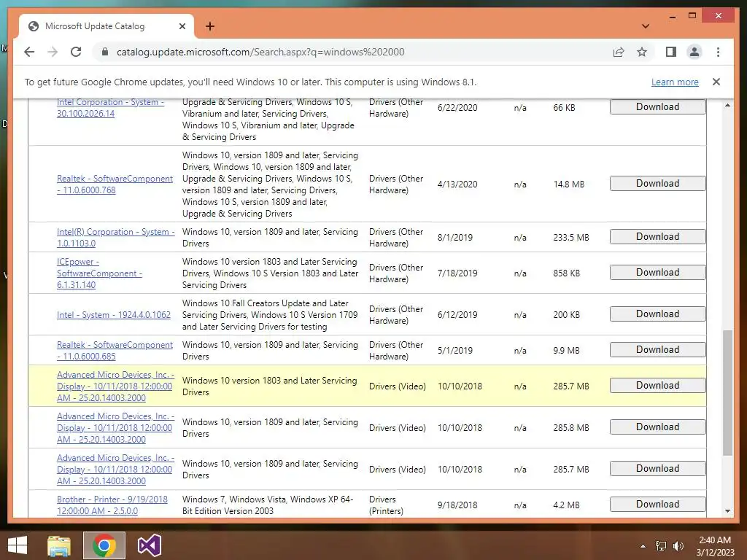
Task: Show hidden tray icons arrow
Action: [x=643, y=546]
